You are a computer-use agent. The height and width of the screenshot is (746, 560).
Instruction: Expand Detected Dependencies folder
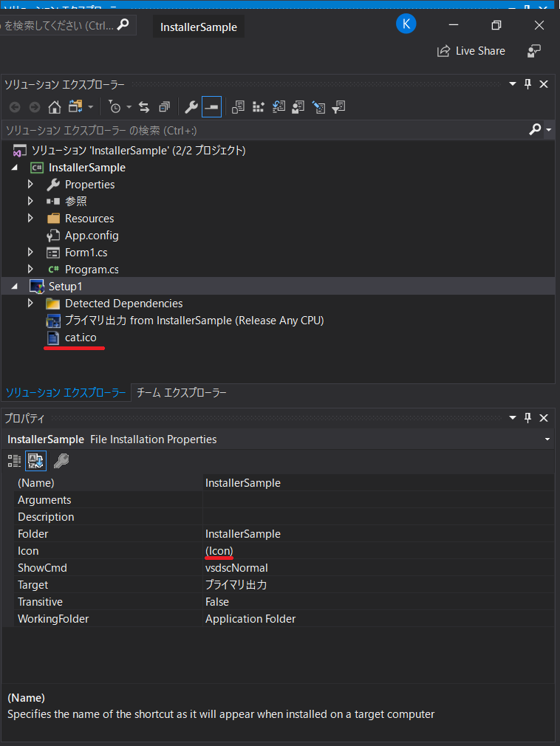coord(30,303)
